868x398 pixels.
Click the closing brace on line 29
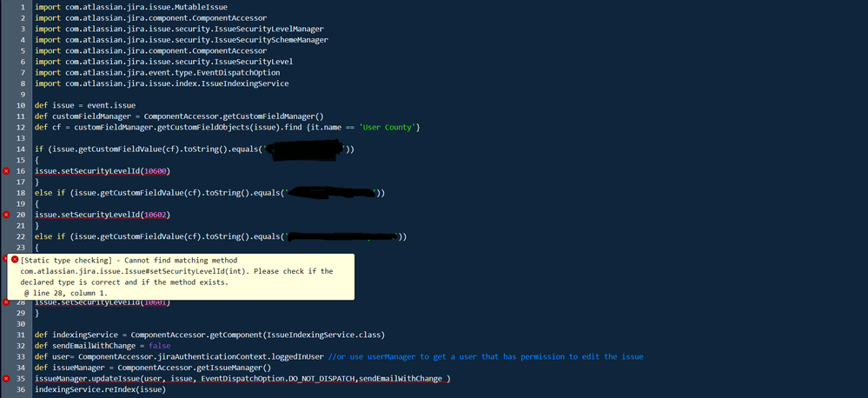36,314
